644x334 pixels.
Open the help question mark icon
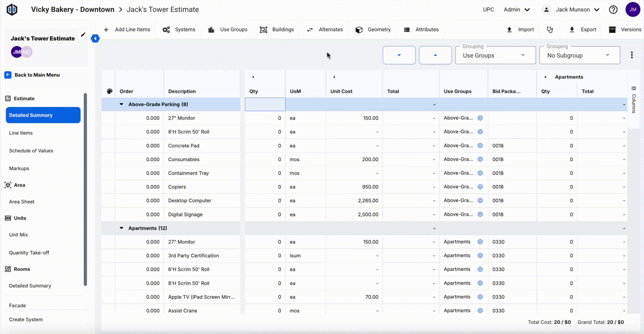point(613,10)
